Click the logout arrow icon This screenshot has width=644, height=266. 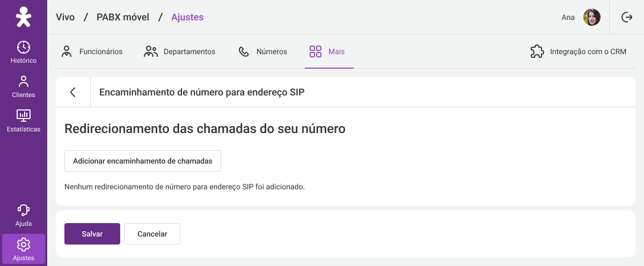coord(627,17)
